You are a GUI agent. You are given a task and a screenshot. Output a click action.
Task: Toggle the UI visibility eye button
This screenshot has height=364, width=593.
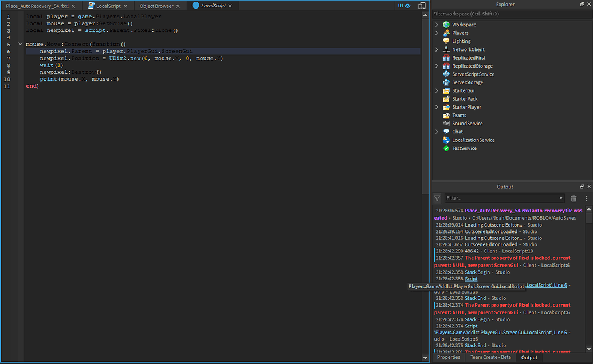point(404,6)
